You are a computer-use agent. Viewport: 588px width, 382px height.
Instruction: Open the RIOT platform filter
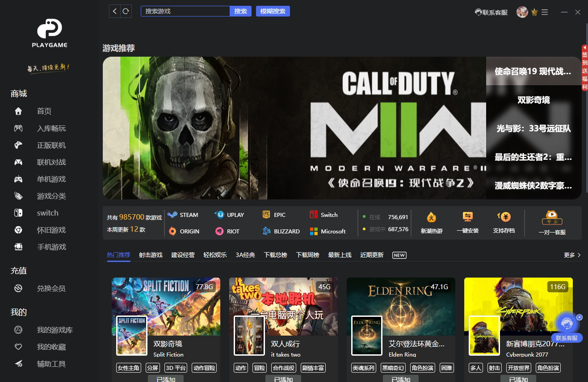(x=227, y=231)
